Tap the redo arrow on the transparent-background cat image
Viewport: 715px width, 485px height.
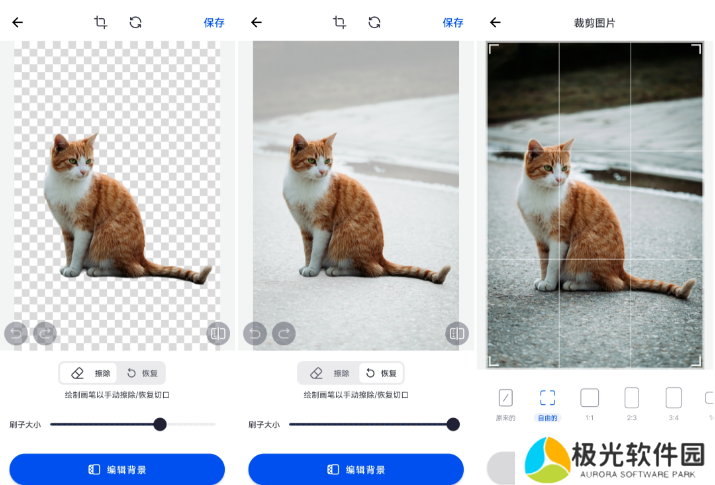(45, 333)
